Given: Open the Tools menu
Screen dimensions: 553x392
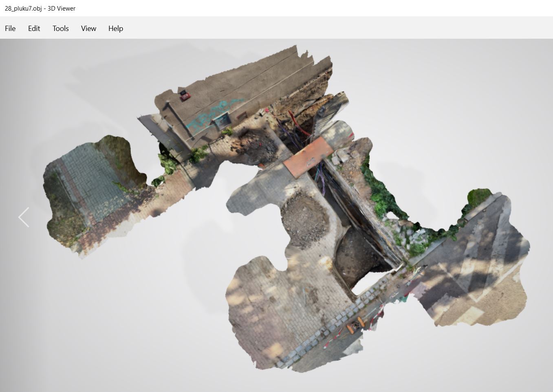Looking at the screenshot, I should click(x=60, y=29).
